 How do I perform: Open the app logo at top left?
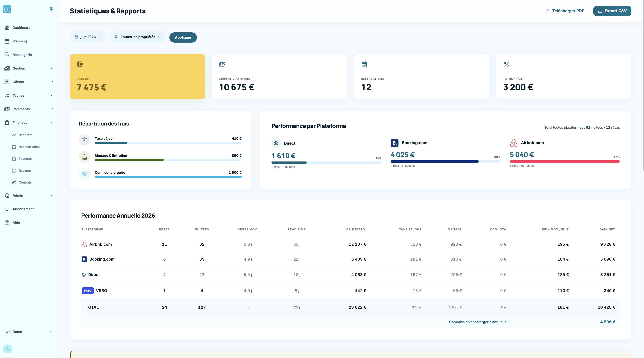click(x=7, y=9)
